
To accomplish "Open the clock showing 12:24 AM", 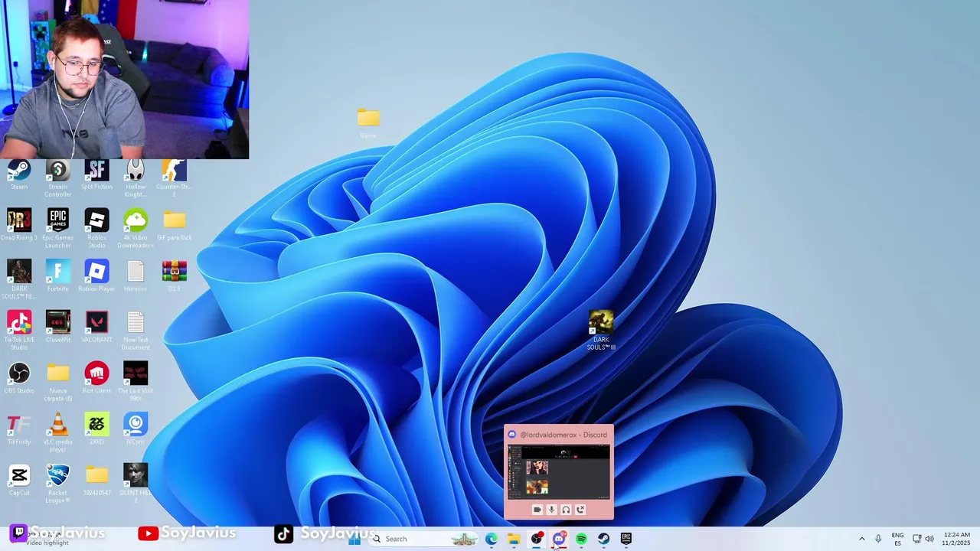I will 957,539.
